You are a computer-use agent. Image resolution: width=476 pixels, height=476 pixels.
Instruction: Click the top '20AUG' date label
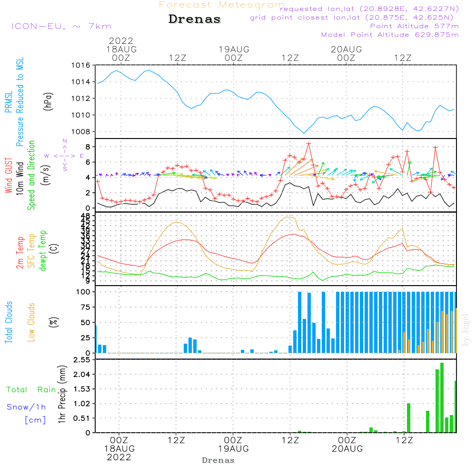pyautogui.click(x=347, y=50)
